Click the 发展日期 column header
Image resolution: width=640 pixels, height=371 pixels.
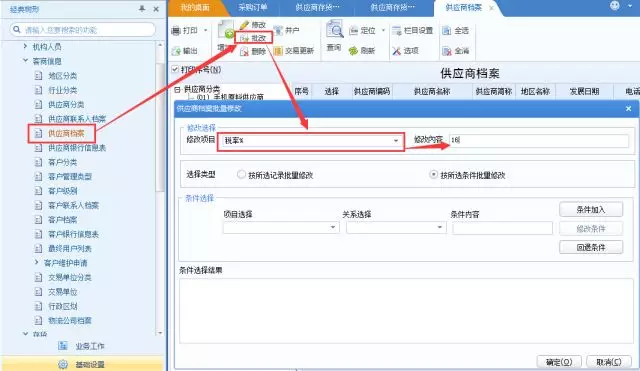click(x=584, y=91)
